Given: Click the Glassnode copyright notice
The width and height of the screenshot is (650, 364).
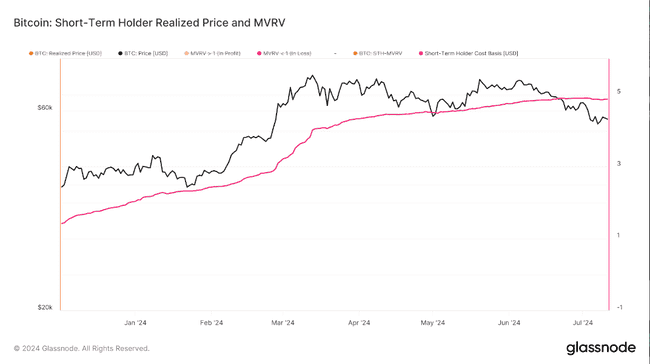Looking at the screenshot, I should 82,348.
